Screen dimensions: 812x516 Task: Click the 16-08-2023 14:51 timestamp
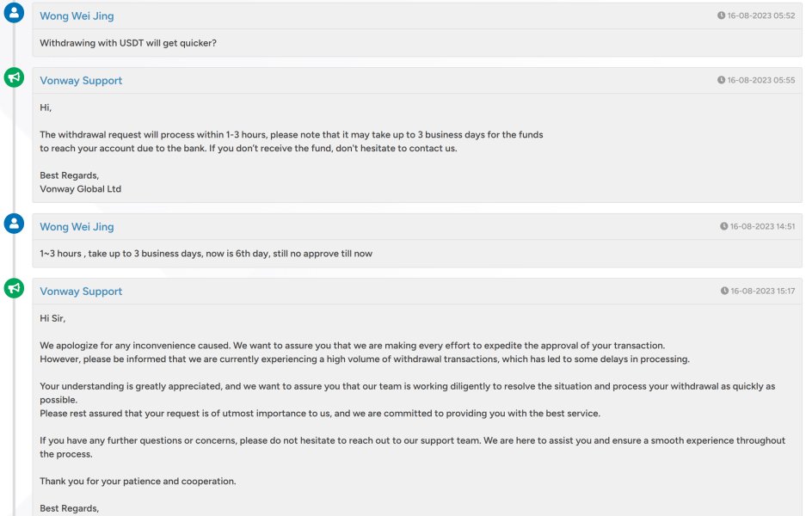pos(762,226)
